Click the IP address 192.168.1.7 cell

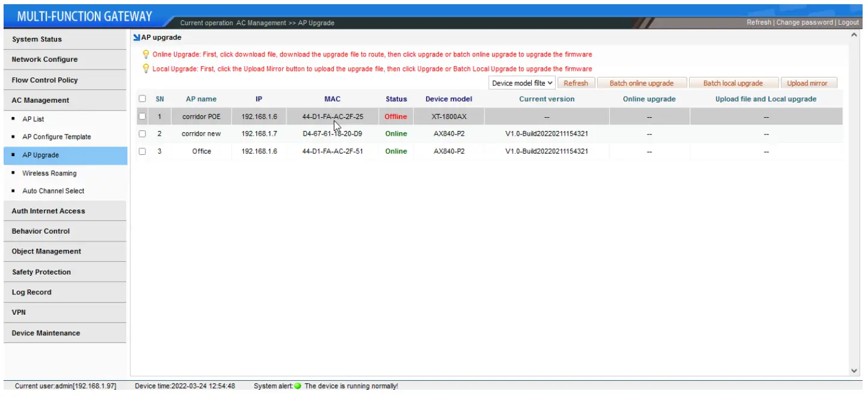click(x=259, y=133)
